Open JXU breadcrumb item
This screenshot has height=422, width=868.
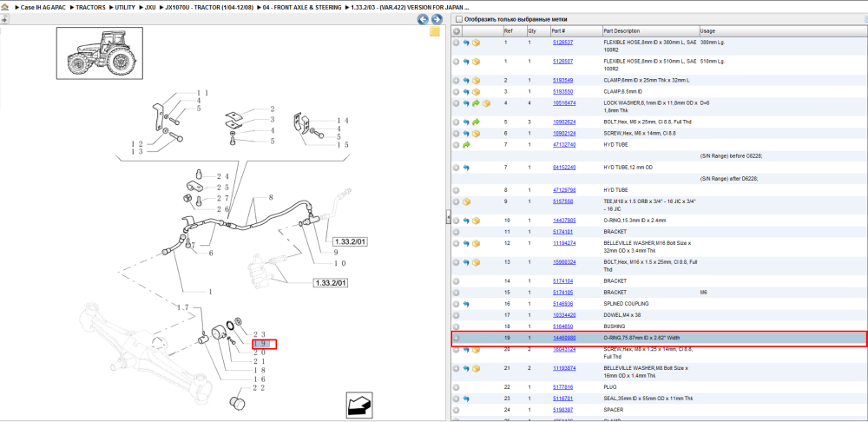click(150, 8)
